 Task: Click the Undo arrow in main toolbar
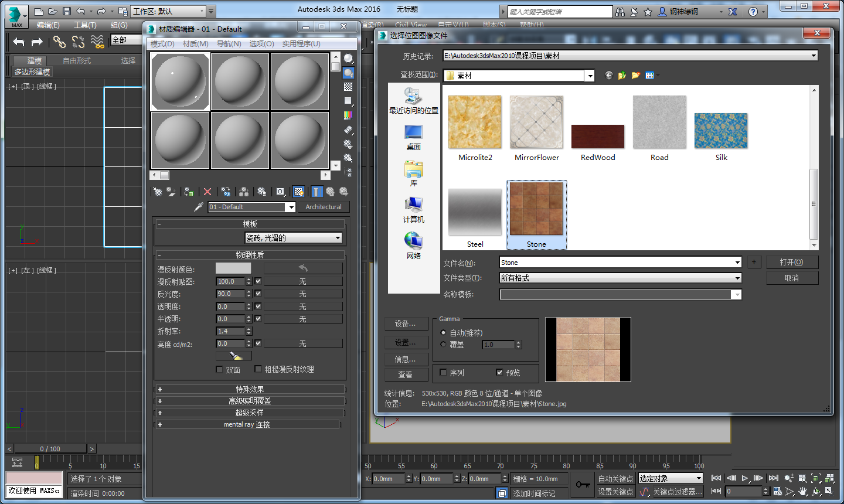tap(19, 42)
